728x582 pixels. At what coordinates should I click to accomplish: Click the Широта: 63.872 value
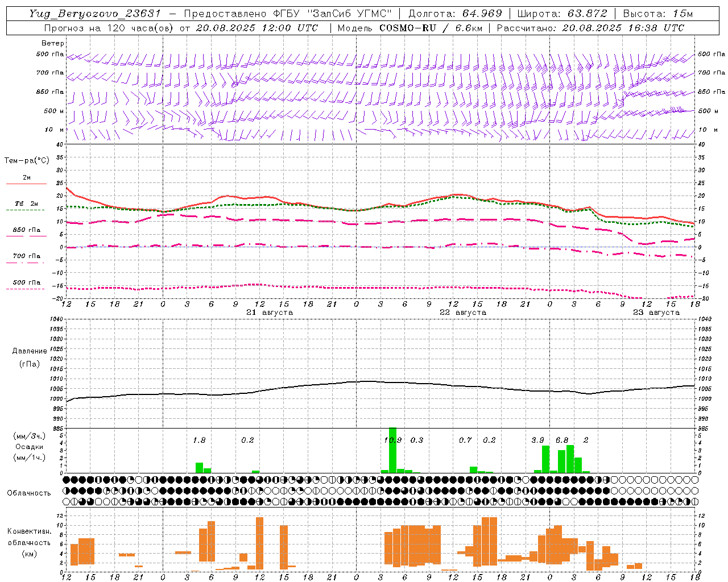[x=562, y=14]
